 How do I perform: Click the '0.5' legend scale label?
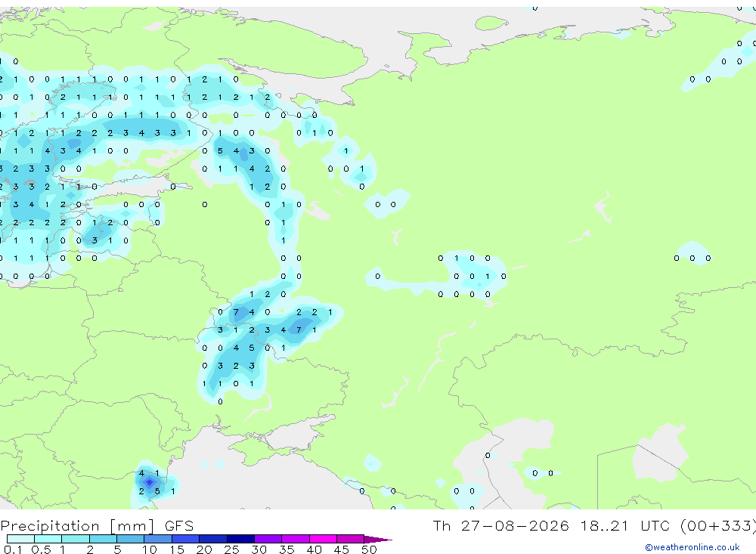(x=41, y=549)
